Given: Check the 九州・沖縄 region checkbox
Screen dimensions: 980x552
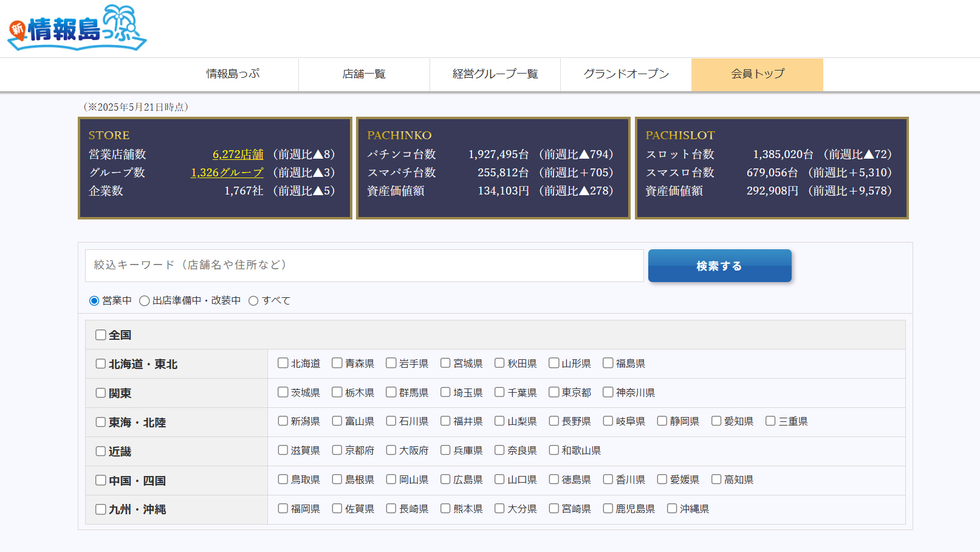Looking at the screenshot, I should tap(101, 509).
